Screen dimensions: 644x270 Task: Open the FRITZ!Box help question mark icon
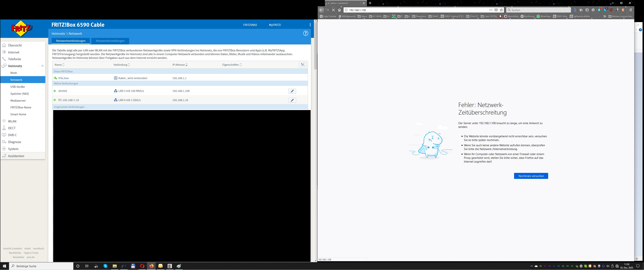[306, 33]
